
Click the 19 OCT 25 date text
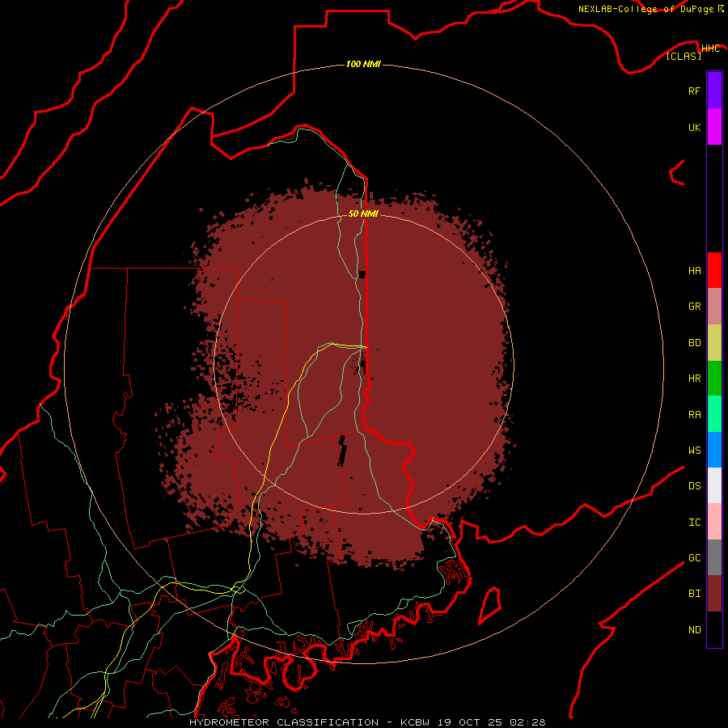(470, 722)
